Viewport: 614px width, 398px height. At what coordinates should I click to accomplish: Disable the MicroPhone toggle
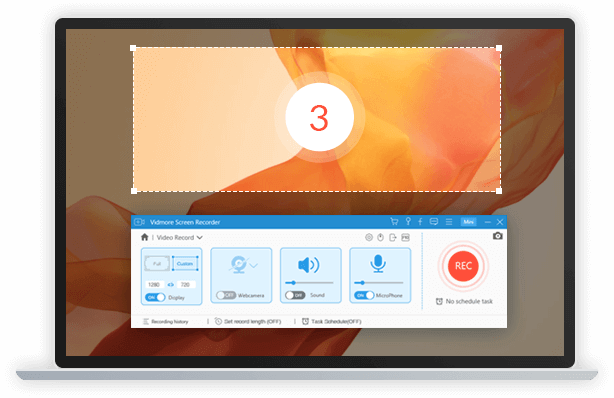pos(365,295)
